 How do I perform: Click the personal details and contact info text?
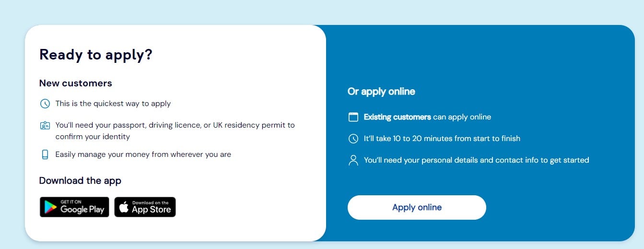pyautogui.click(x=476, y=160)
